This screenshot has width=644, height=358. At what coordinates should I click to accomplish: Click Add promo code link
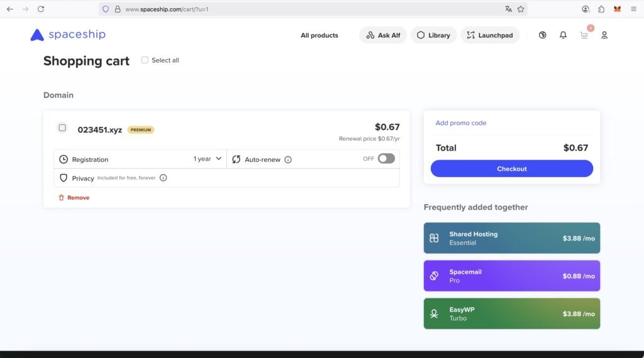tap(461, 123)
